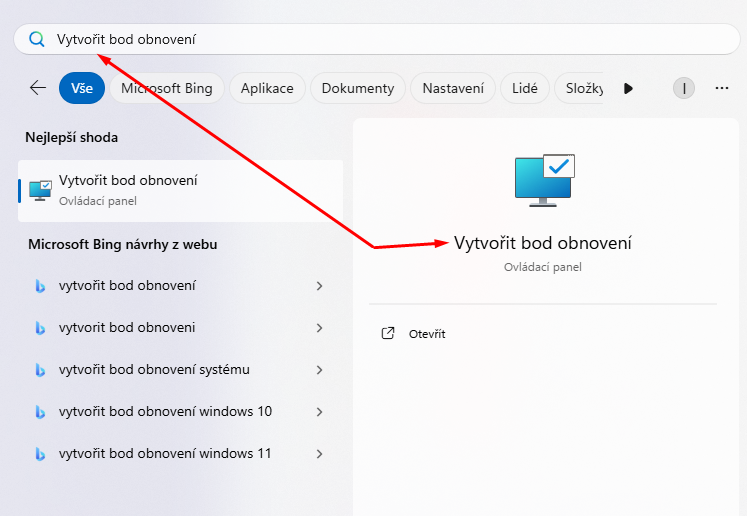
Task: Click Bing icon beside 'vytvořit bod obnovení systému'
Action: coord(40,370)
